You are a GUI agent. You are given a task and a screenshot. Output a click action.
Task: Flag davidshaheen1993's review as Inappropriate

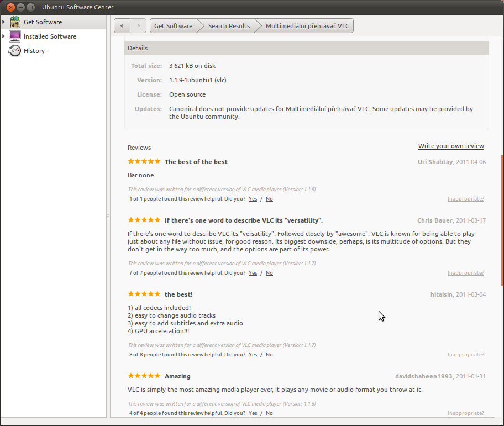[x=466, y=413]
